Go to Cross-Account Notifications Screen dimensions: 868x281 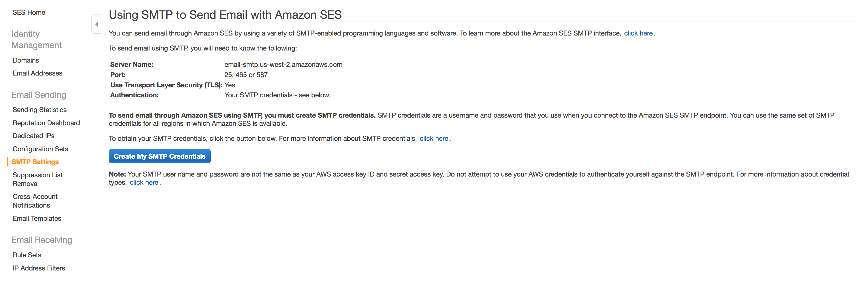coord(35,201)
